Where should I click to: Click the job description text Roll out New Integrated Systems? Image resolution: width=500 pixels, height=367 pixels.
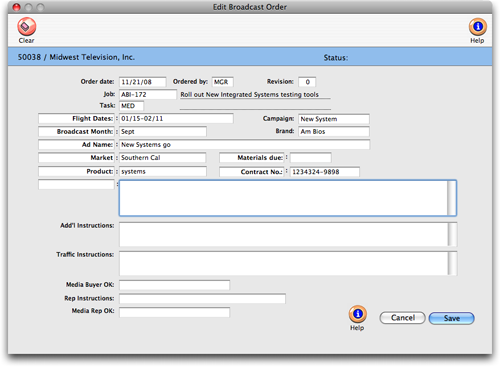tap(250, 95)
